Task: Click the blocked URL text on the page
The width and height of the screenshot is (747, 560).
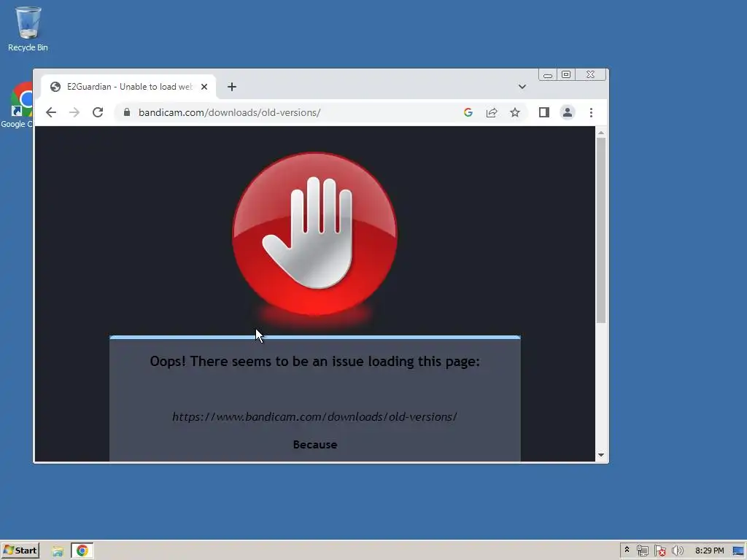Action: pos(315,416)
